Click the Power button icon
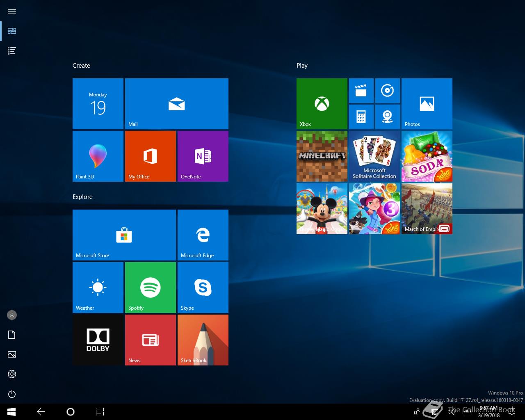 12,394
